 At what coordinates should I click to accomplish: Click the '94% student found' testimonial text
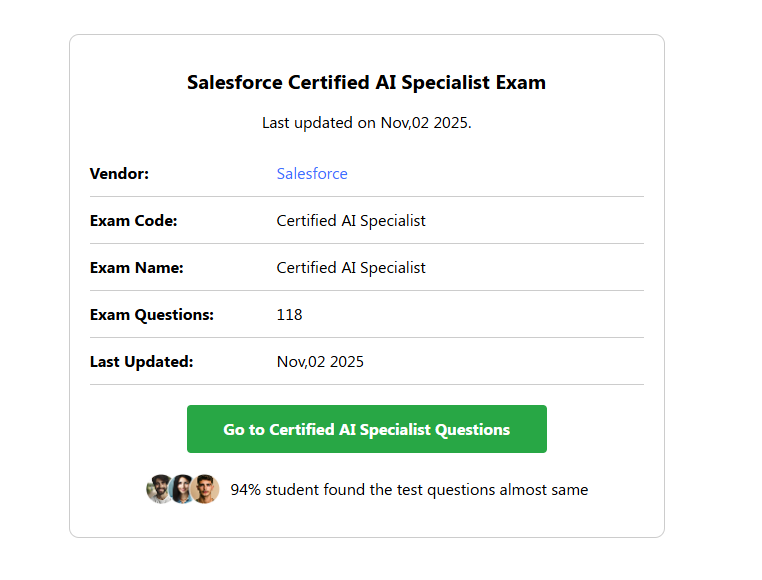pos(409,490)
